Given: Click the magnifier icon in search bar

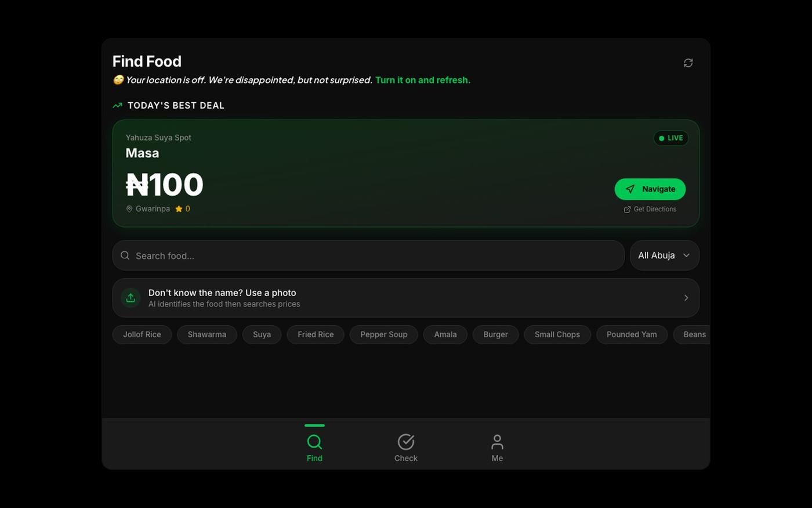Looking at the screenshot, I should point(125,255).
